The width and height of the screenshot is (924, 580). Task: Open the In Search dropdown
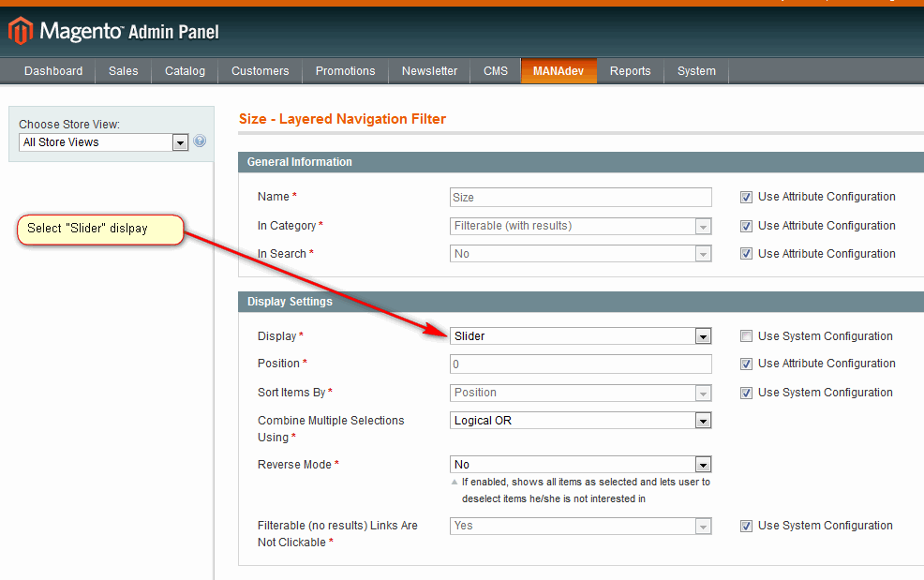click(580, 253)
